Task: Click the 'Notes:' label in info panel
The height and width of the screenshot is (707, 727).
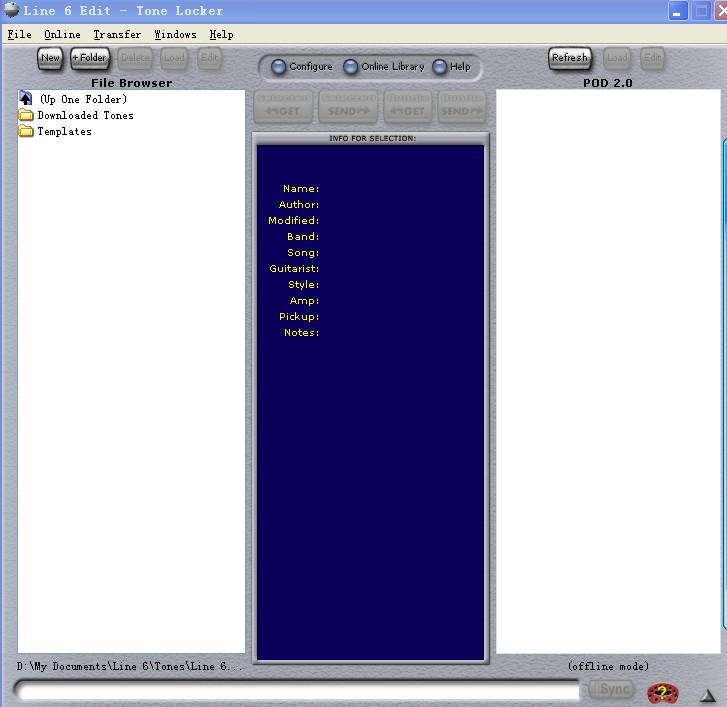Action: tap(301, 332)
